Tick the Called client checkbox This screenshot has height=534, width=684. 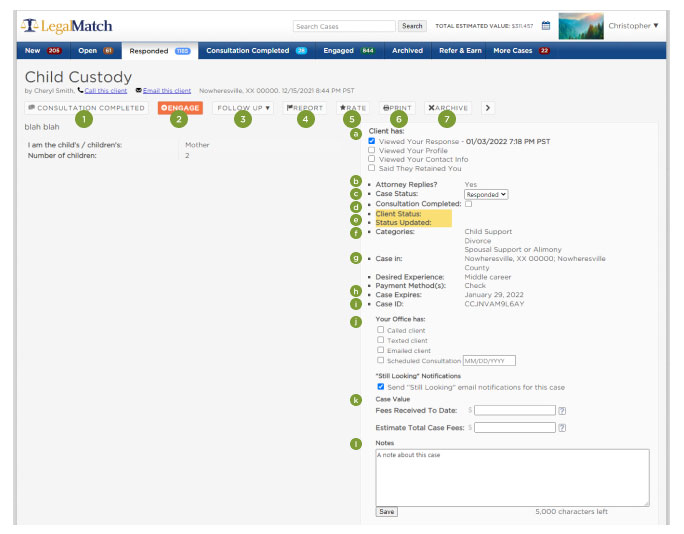(x=380, y=329)
